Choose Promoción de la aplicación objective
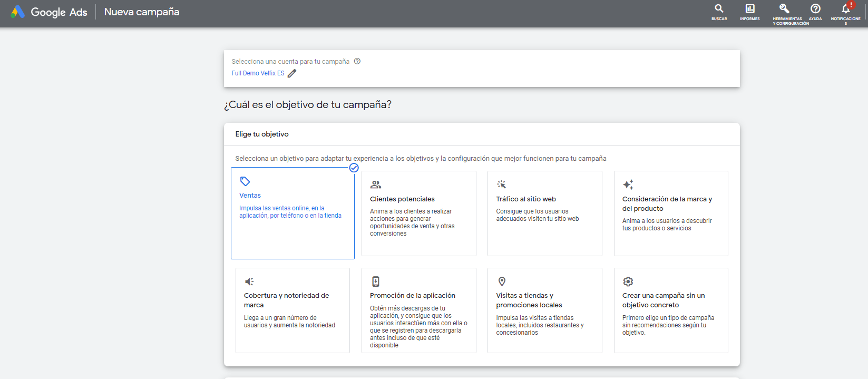The image size is (868, 379). [418, 310]
